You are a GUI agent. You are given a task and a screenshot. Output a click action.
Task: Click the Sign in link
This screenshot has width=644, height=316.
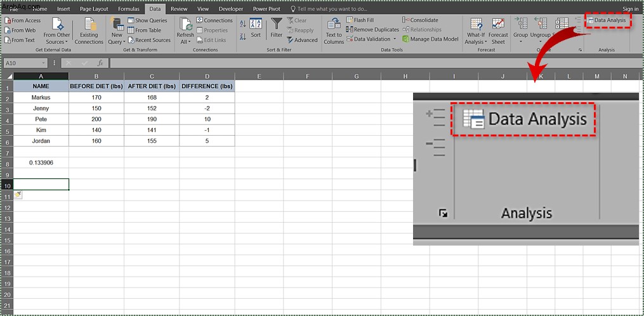click(631, 9)
